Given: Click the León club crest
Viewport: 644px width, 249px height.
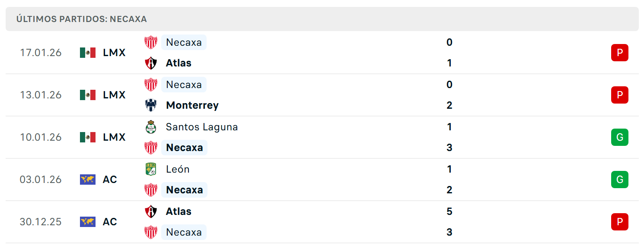Looking at the screenshot, I should point(151,169).
